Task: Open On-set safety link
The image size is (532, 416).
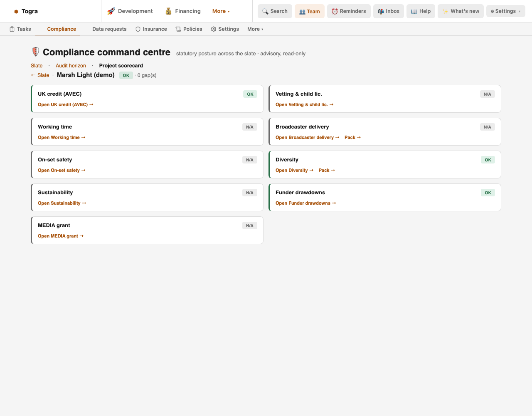Action: pos(62,170)
